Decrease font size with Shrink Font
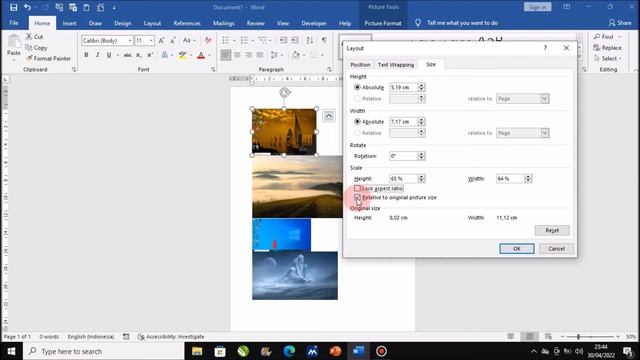The width and height of the screenshot is (640, 360). (x=173, y=40)
